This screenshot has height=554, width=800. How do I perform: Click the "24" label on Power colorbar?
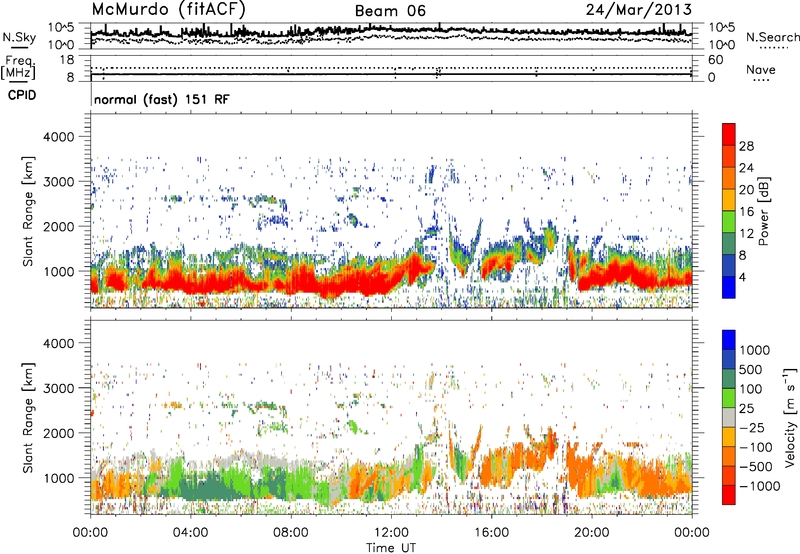(746, 168)
